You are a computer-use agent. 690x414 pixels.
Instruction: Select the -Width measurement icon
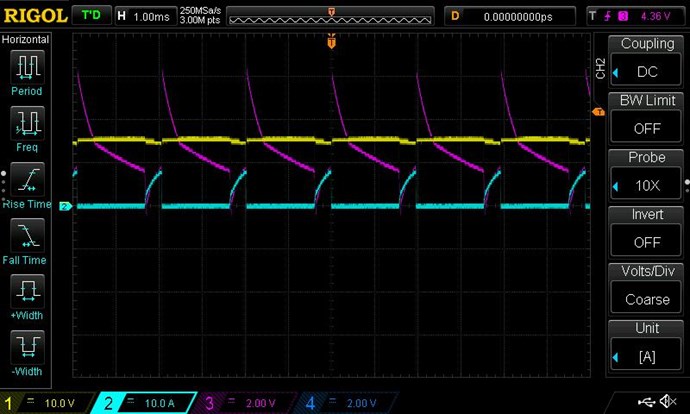27,347
